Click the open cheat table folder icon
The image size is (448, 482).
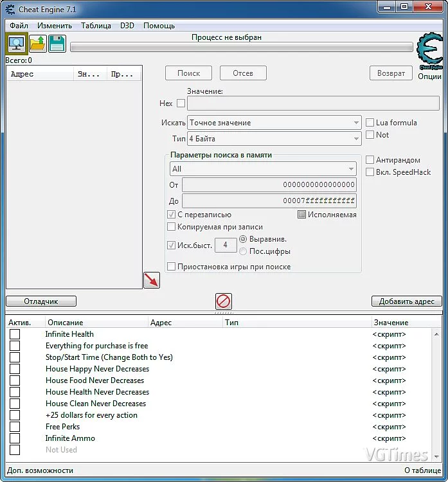(38, 44)
